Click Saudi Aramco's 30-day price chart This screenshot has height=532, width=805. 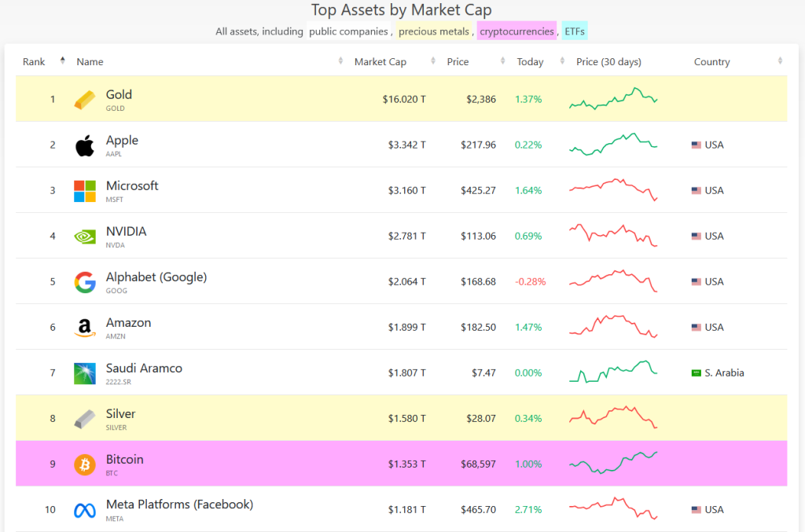[613, 372]
